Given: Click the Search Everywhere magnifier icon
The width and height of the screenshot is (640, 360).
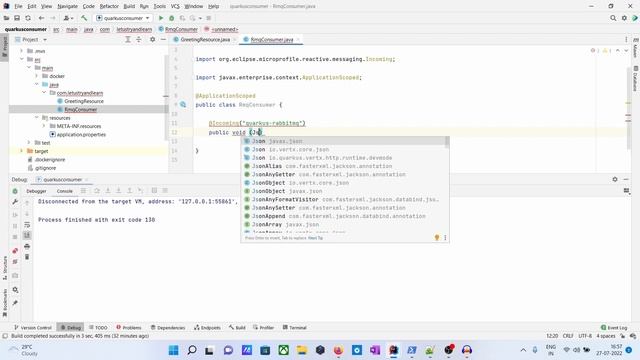Looking at the screenshot, I should (613, 18).
